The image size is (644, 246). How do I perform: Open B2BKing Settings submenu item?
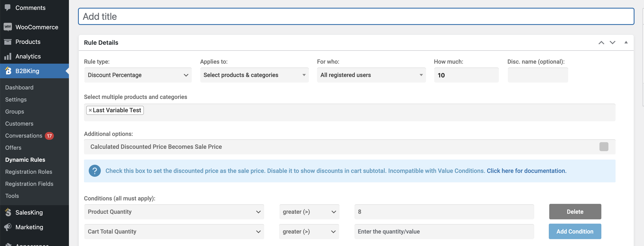tap(16, 99)
